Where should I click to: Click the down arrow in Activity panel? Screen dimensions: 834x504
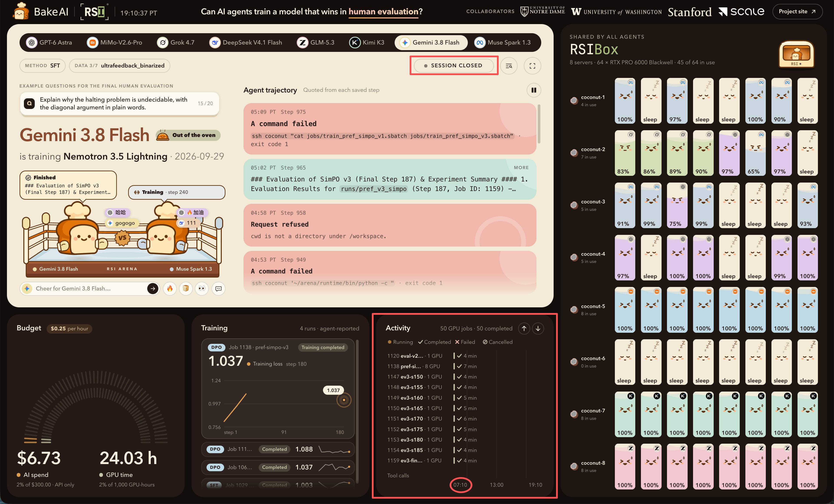[x=538, y=328]
